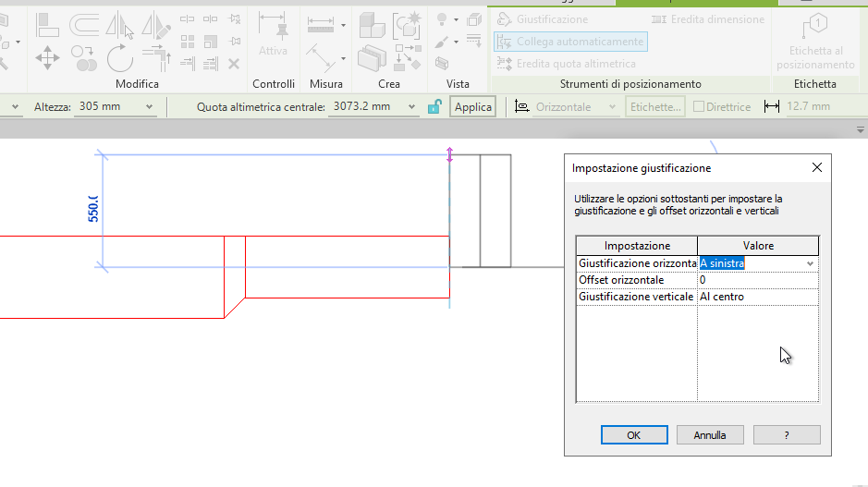
Task: Select Trim/Extend Multiple Elements tool
Action: pyautogui.click(x=211, y=64)
